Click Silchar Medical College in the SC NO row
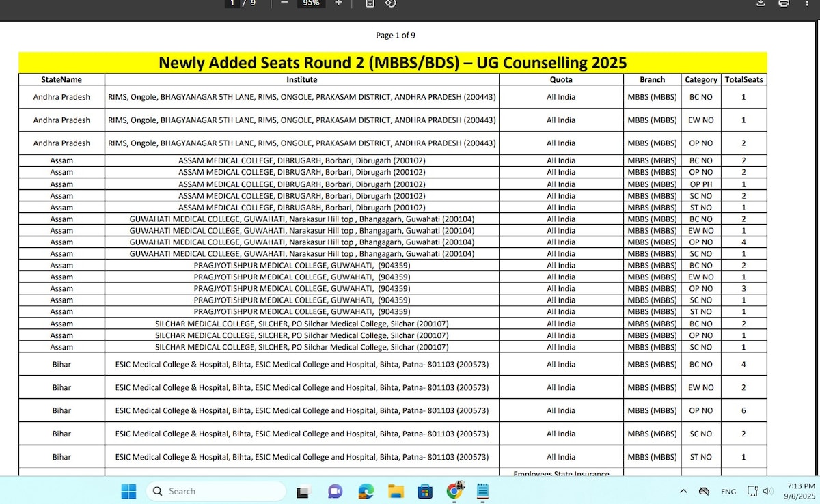 302,347
